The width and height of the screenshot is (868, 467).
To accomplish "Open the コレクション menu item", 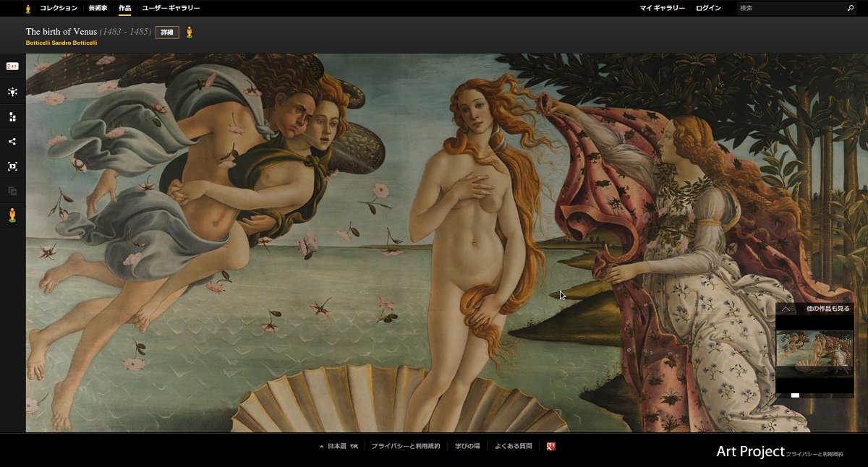I will pyautogui.click(x=59, y=8).
